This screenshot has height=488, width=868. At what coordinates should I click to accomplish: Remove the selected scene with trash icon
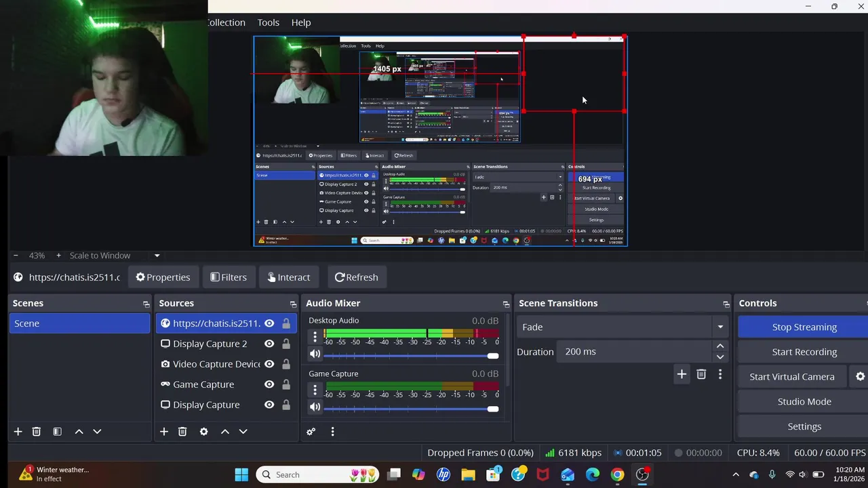37,431
